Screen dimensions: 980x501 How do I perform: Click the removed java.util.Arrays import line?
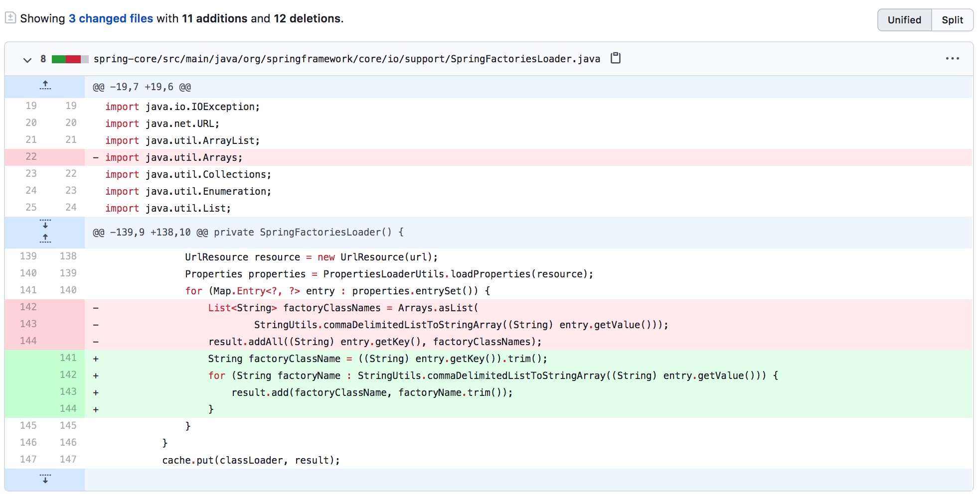click(173, 158)
